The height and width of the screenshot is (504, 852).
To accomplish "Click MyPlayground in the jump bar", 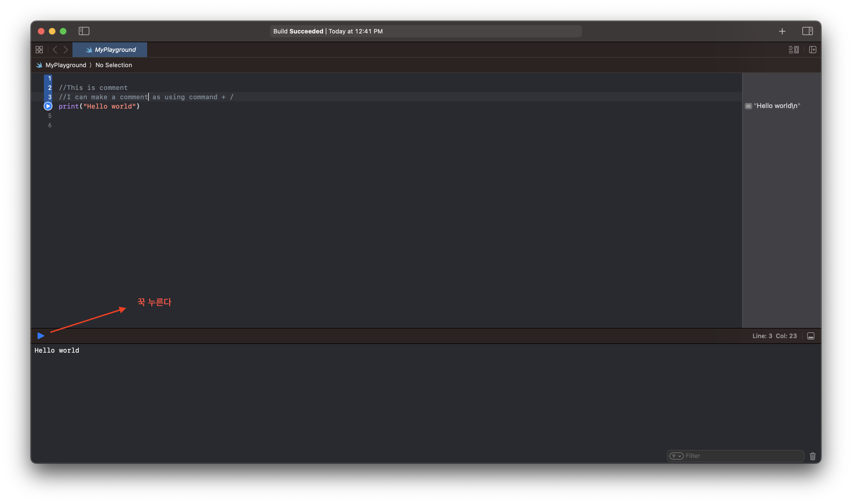I will point(66,65).
